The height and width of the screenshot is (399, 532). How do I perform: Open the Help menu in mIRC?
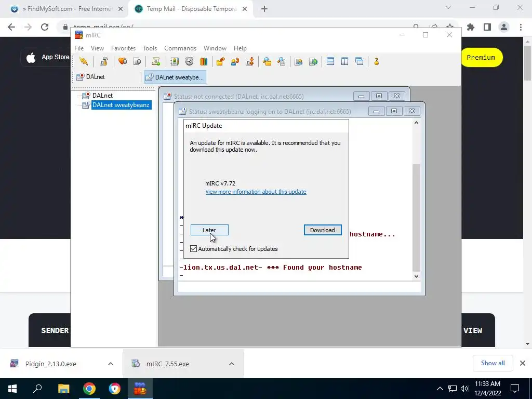[x=240, y=48]
